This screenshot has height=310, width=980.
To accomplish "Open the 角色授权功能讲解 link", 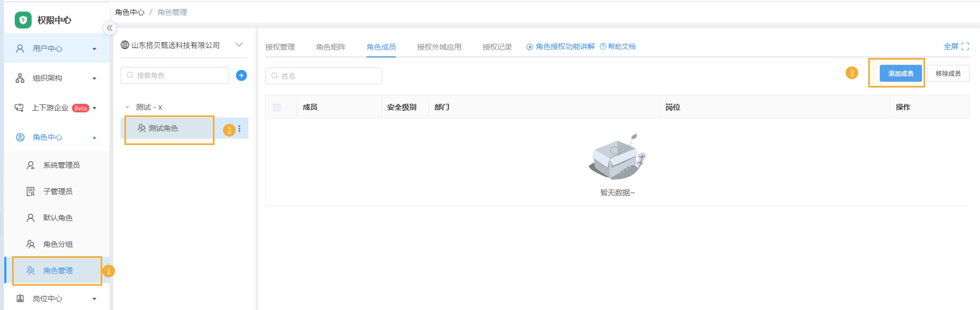I will [x=565, y=46].
